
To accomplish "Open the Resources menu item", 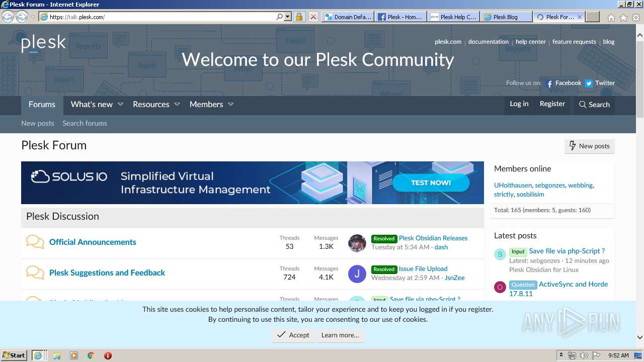I will pos(151,105).
